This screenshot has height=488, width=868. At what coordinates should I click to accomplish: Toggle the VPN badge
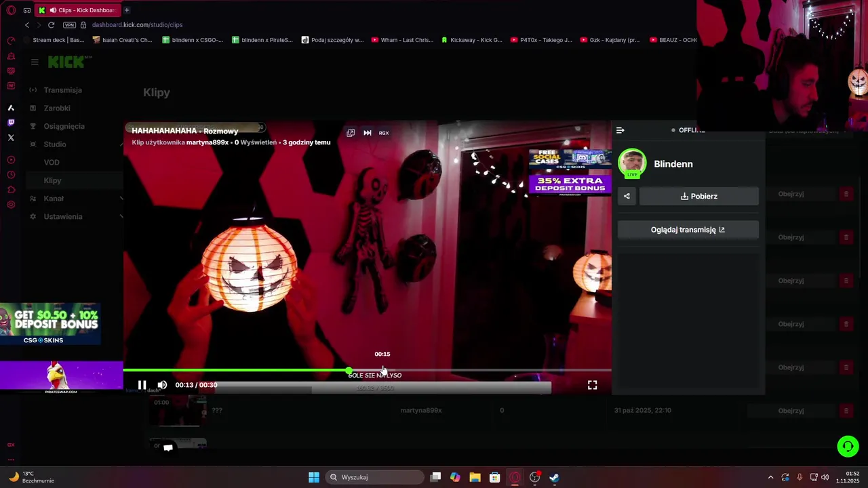[x=69, y=25]
